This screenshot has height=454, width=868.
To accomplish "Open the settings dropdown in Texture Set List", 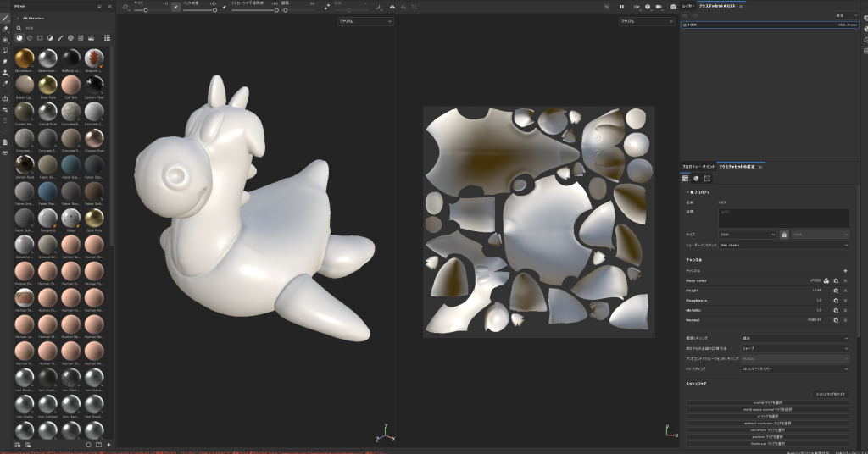I will 847,15.
